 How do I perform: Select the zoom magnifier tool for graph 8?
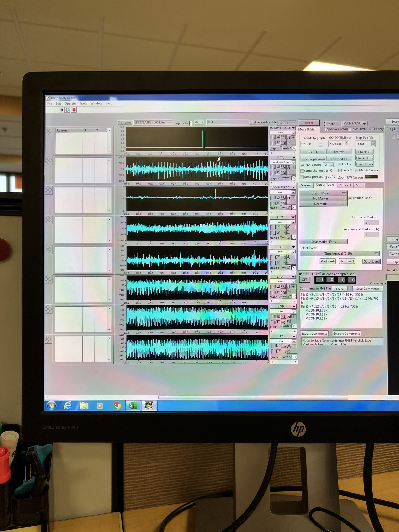pos(289,346)
